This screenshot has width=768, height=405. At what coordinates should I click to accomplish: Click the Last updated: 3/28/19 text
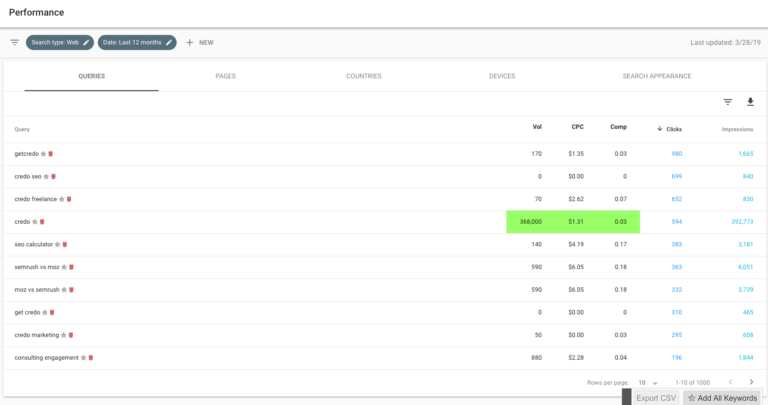click(725, 43)
